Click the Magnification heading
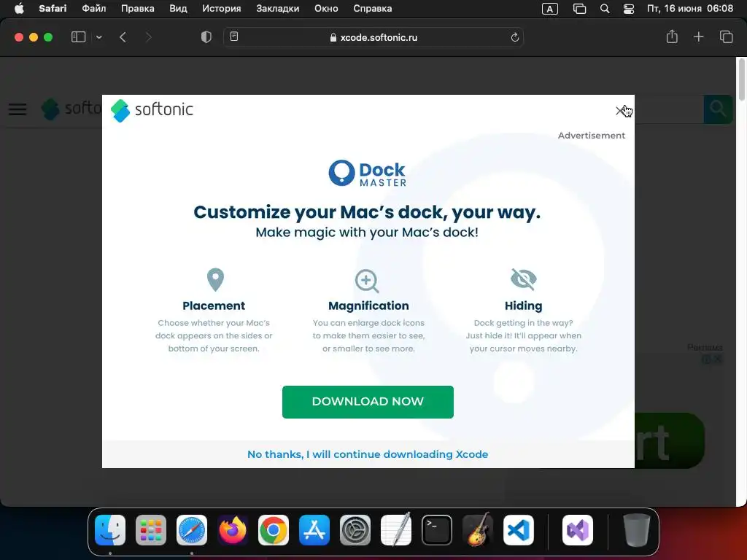Viewport: 747px width, 560px height. (368, 306)
